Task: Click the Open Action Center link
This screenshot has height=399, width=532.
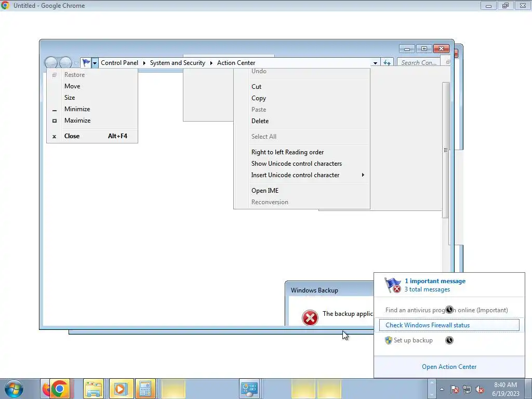Action: click(x=449, y=367)
